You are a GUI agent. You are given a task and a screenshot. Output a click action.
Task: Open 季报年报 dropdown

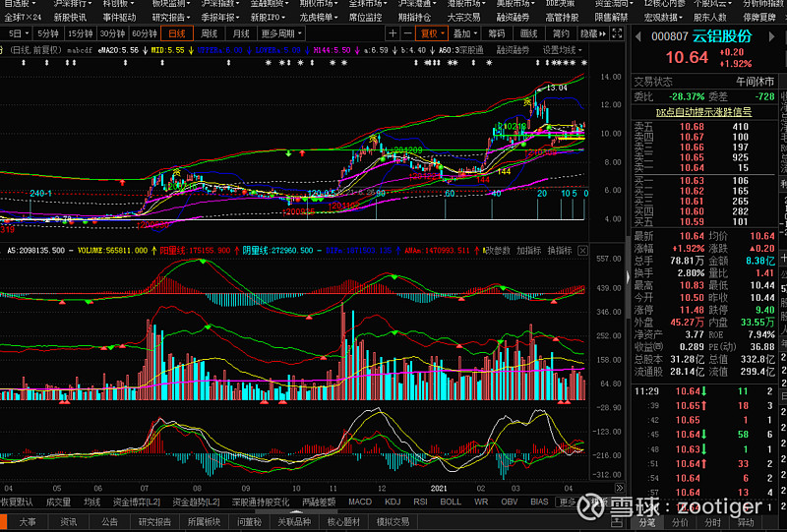pyautogui.click(x=221, y=17)
